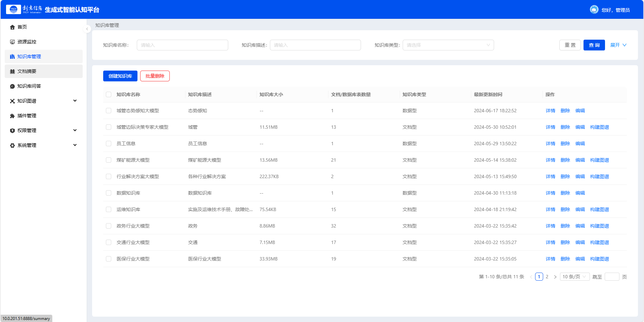Screen dimensions: 644x322
Task: Expand the 知识图谱 sidebar submenu
Action: point(75,100)
